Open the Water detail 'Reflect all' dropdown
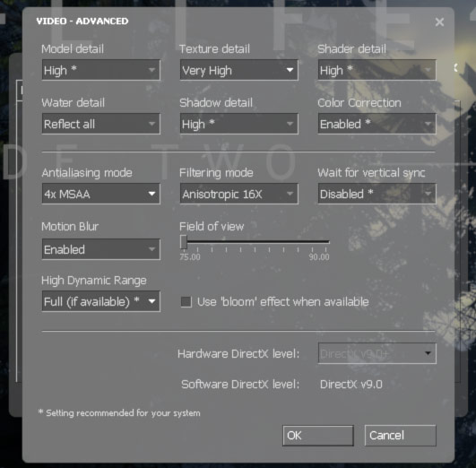 pos(100,124)
